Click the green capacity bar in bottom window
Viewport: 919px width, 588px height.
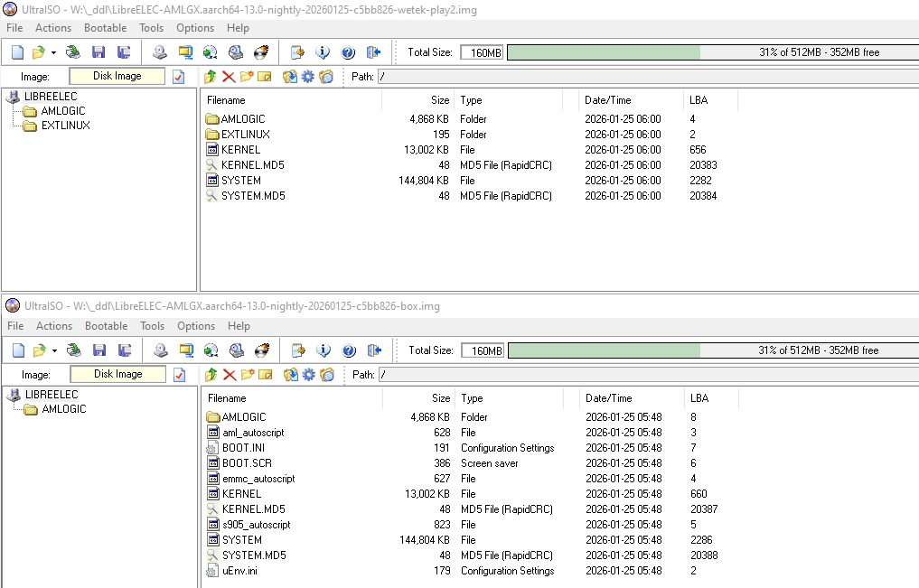pyautogui.click(x=604, y=350)
